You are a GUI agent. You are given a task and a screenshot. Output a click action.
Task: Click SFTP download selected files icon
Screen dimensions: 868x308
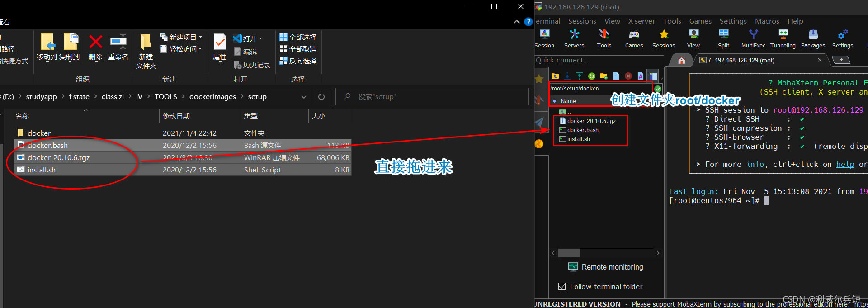point(567,76)
